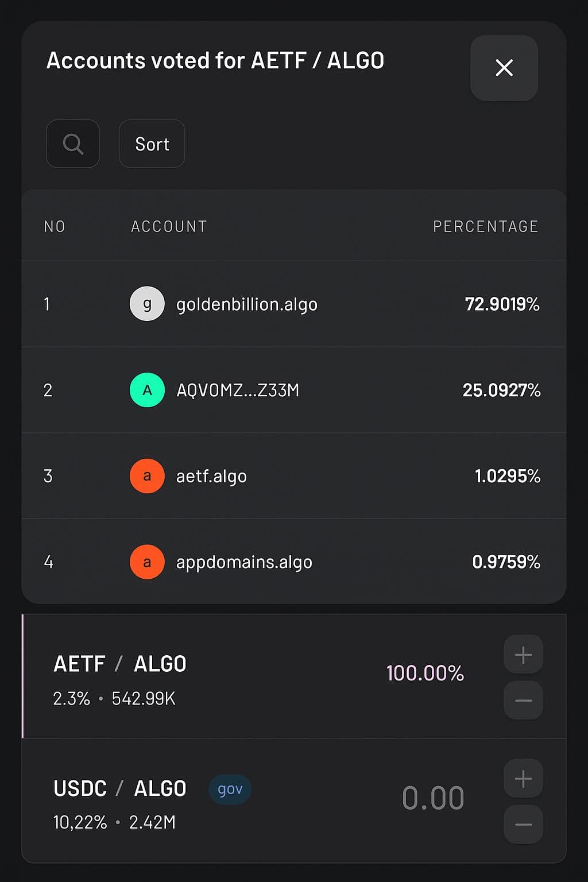Open goldenbillion.algo account link

click(246, 304)
